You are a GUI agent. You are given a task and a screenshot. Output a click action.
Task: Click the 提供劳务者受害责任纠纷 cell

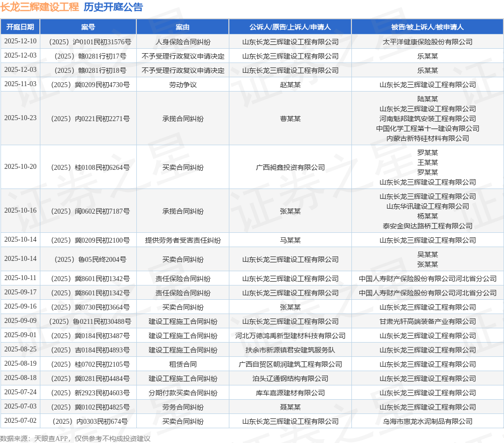[x=183, y=240]
